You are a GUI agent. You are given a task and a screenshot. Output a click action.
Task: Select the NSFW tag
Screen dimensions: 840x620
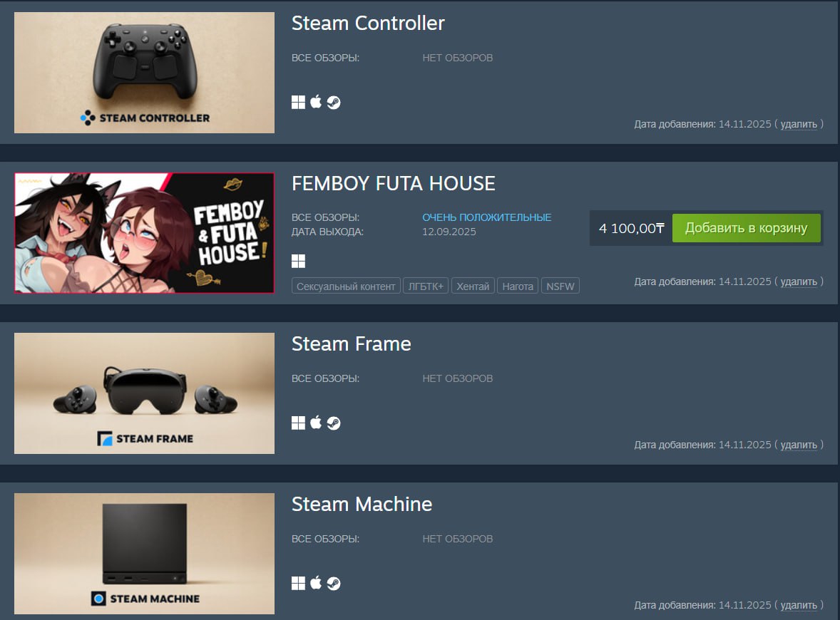point(560,286)
